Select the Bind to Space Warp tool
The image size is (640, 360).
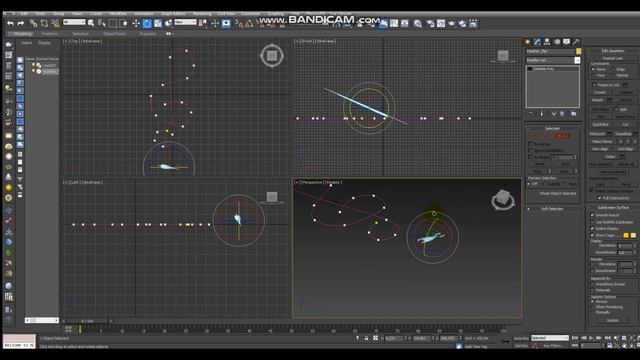(55, 24)
